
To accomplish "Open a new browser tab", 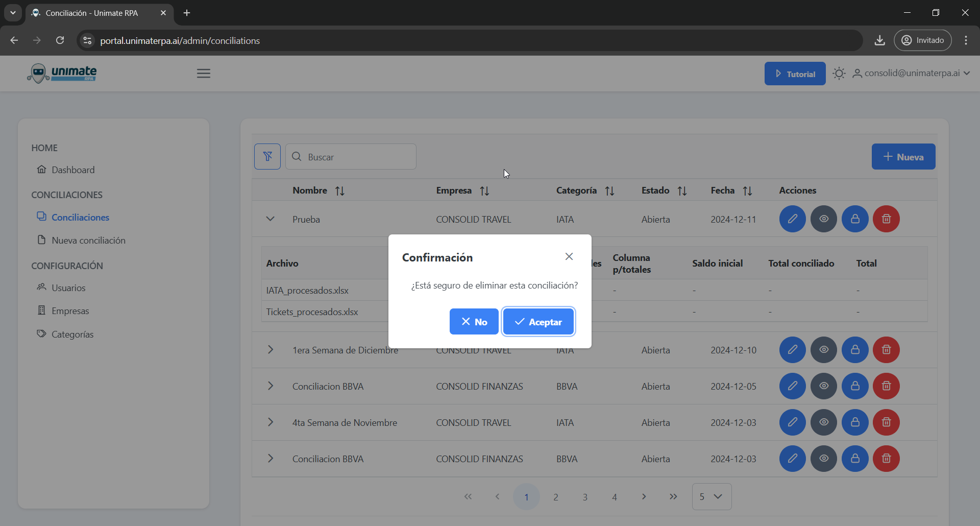I will point(187,13).
